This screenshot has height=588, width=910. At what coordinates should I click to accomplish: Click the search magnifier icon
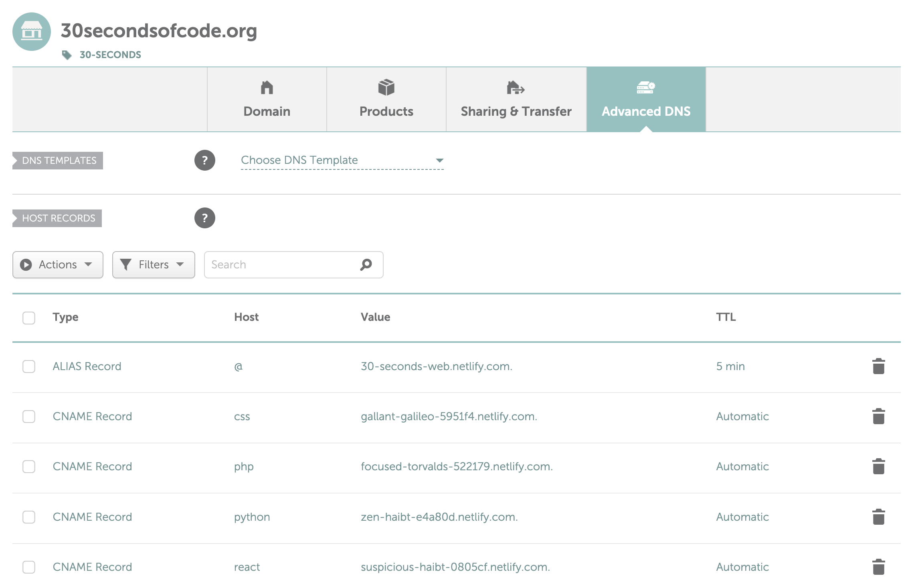(x=366, y=264)
